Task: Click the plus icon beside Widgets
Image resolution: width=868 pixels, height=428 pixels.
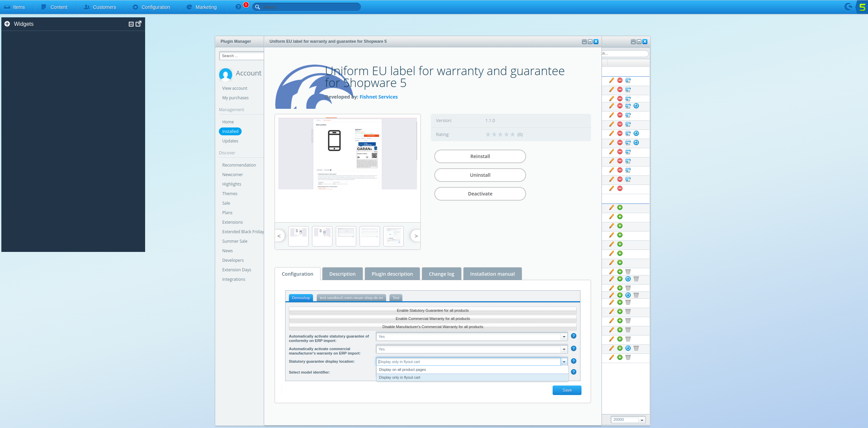Action: (x=7, y=24)
